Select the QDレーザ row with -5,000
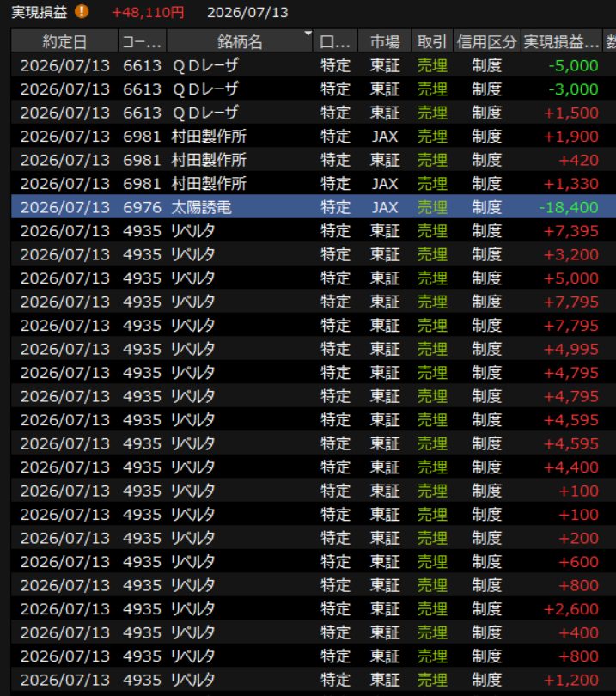 314,65
